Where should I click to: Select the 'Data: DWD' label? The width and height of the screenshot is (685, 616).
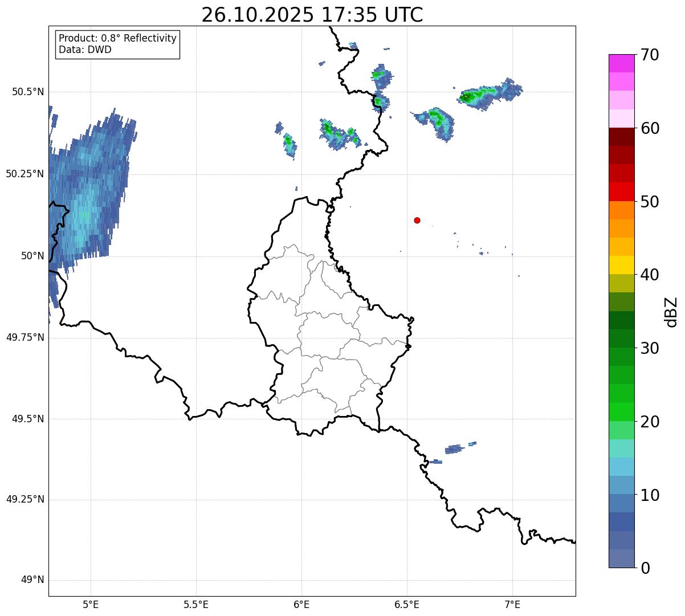(85, 50)
